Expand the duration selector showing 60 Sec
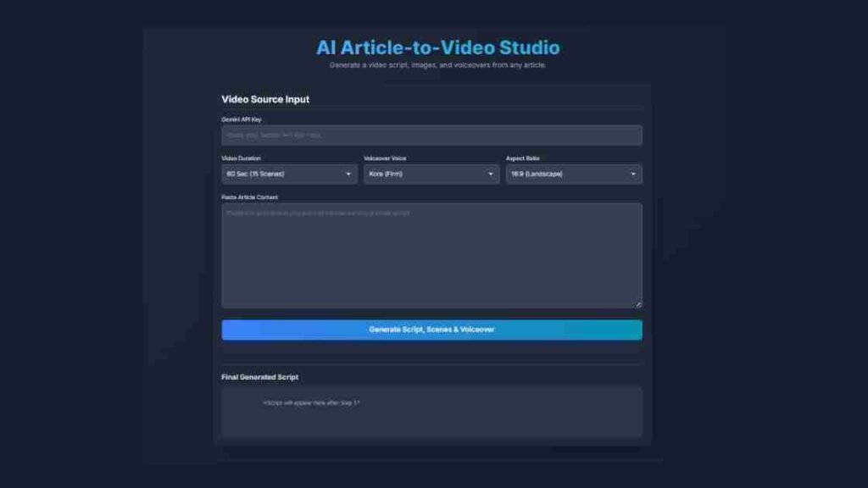The image size is (868, 488). coord(288,174)
